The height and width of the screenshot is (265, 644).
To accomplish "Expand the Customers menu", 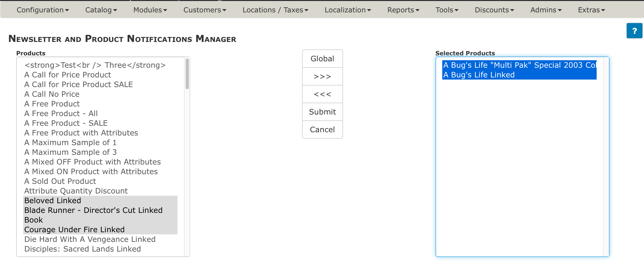I will pyautogui.click(x=205, y=10).
